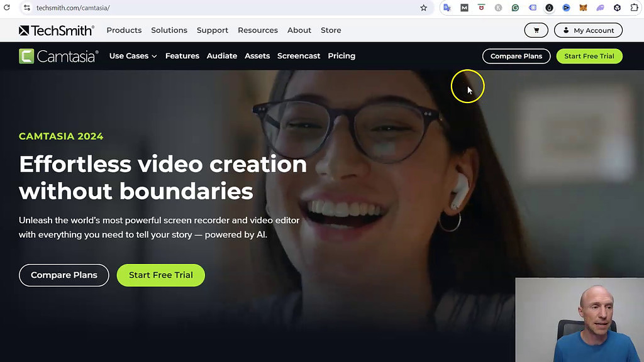The width and height of the screenshot is (644, 362).
Task: Open the red shield extension icon
Action: point(481,8)
